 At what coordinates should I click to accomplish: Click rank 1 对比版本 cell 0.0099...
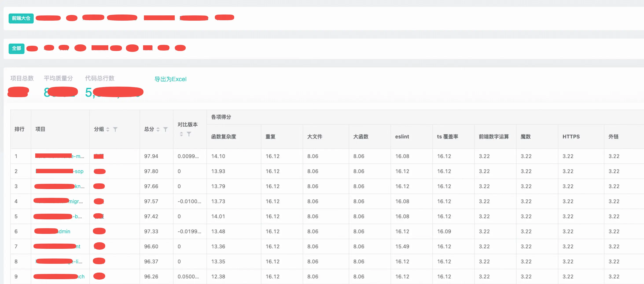pyautogui.click(x=188, y=156)
